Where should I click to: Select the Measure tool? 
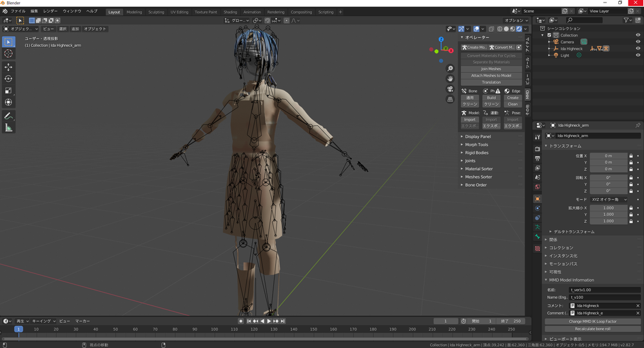coord(8,128)
